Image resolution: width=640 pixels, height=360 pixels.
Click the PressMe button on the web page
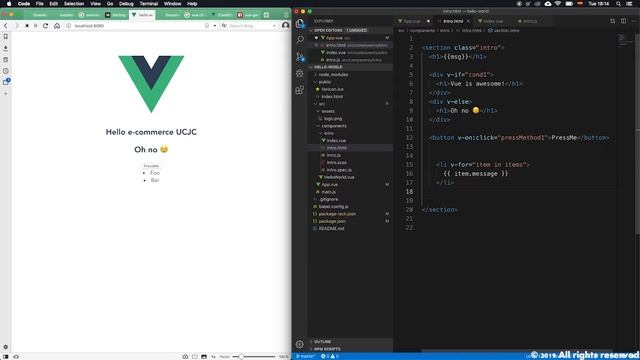click(x=151, y=166)
